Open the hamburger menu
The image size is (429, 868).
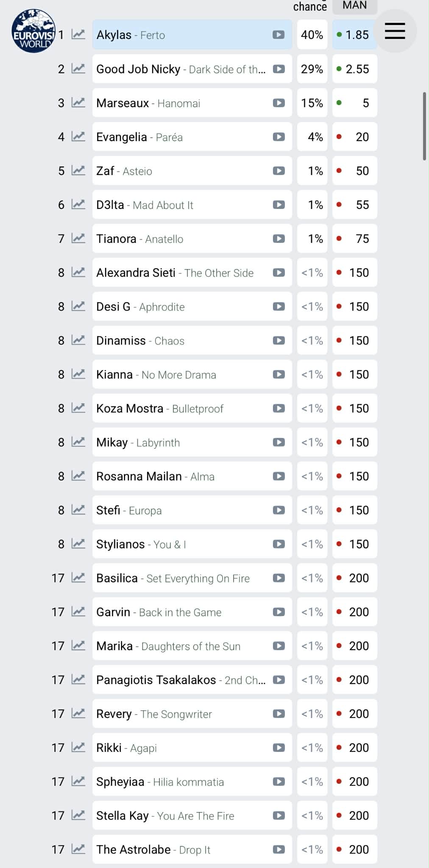tap(395, 31)
